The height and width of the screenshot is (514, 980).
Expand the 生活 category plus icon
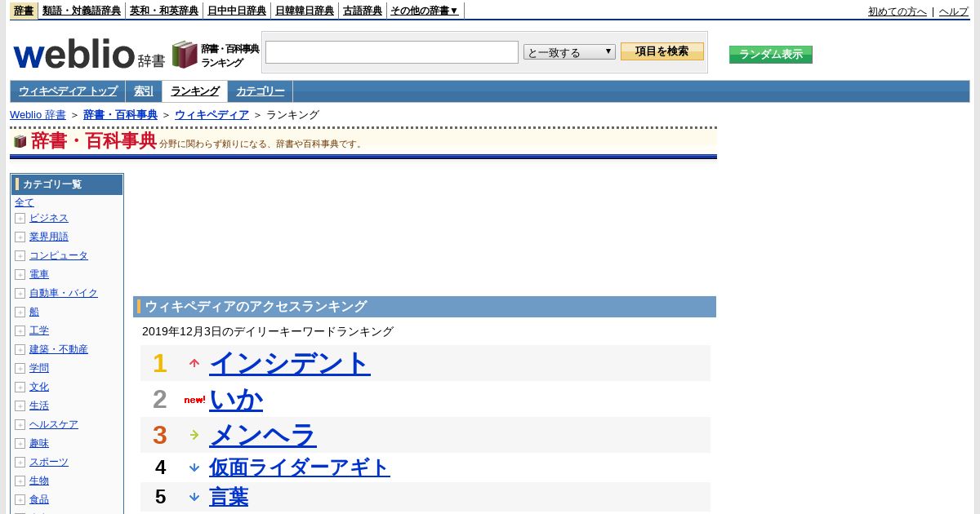coord(20,406)
